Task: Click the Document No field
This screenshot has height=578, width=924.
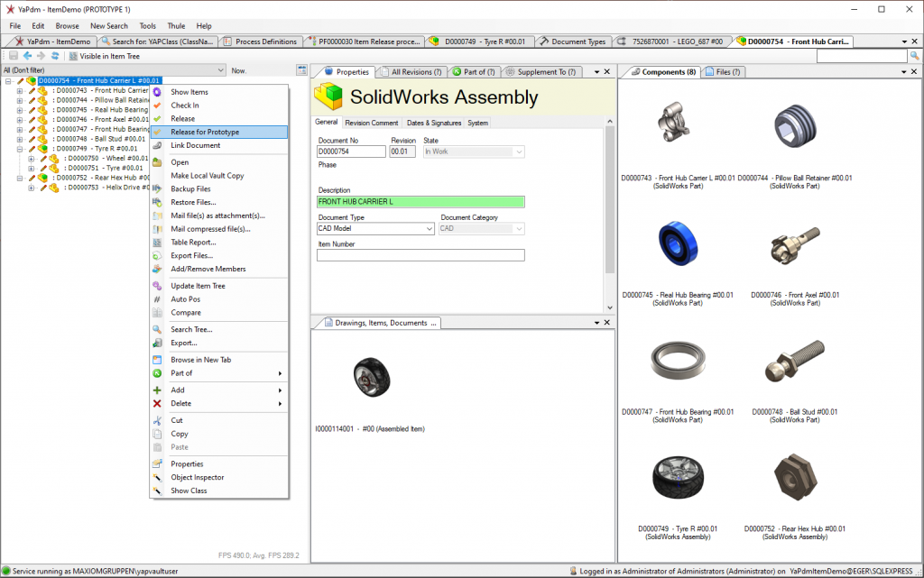Action: (351, 151)
